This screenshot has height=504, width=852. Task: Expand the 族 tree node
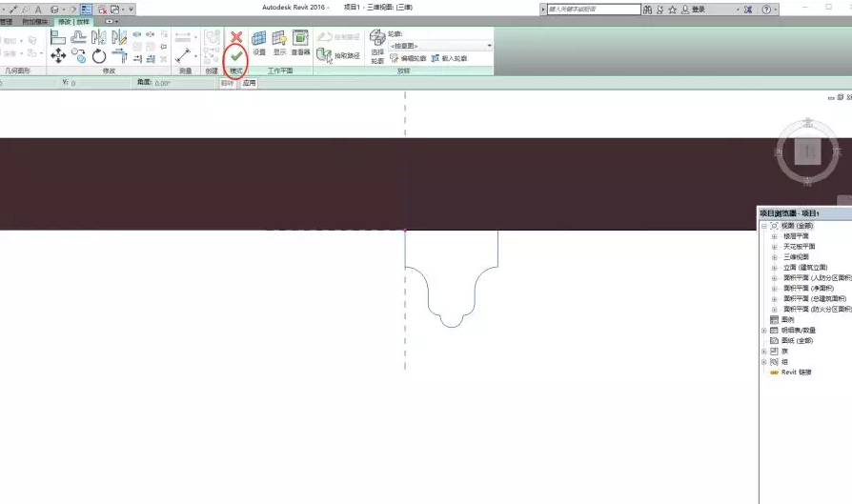click(764, 352)
